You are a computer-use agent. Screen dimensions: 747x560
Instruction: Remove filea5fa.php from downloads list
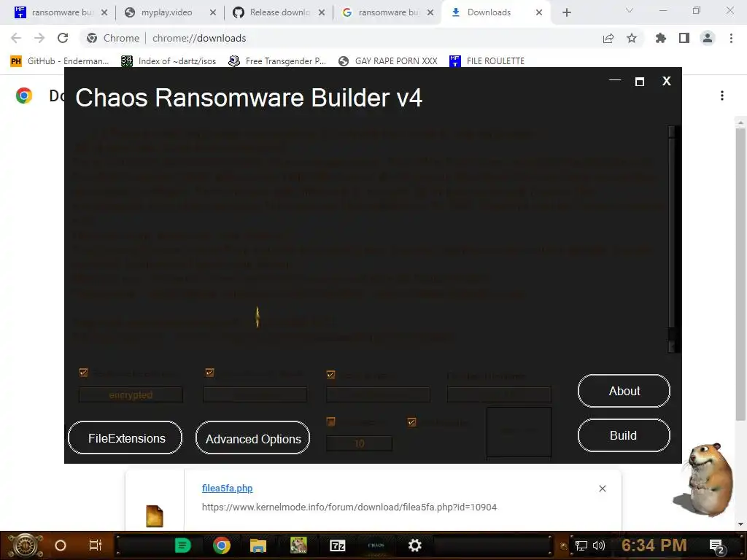click(602, 489)
